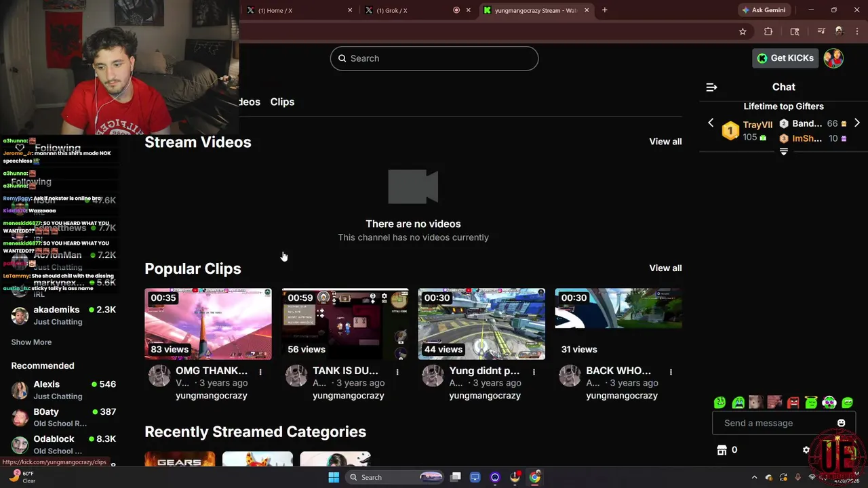Viewport: 868px width, 488px height.
Task: Open chat settings gear icon
Action: point(806,450)
